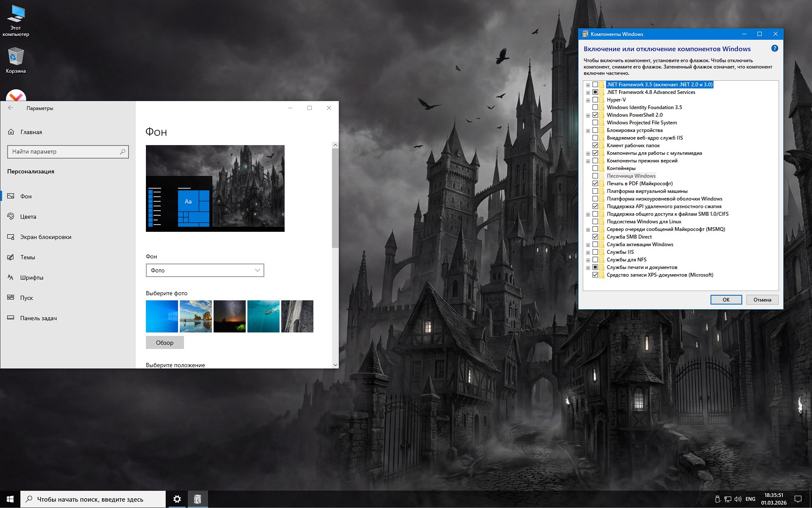Click the Settings gear on the taskbar
This screenshot has height=508, width=812.
177,499
